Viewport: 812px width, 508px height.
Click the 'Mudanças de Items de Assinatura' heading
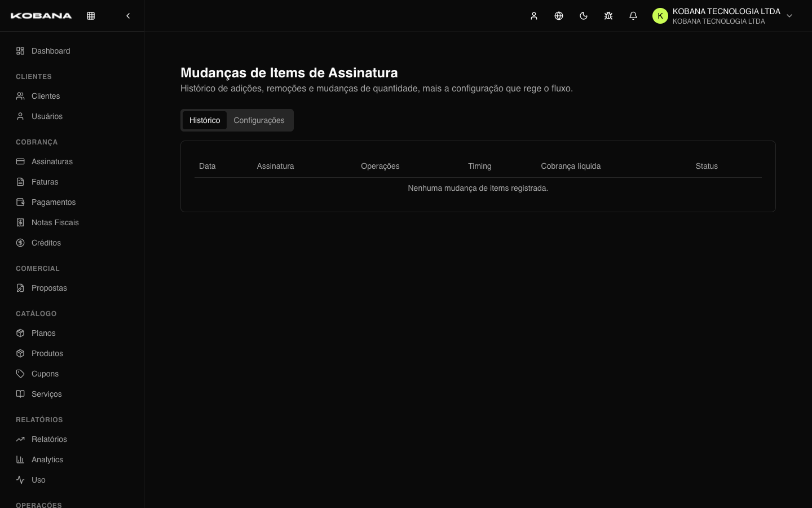[x=289, y=73]
